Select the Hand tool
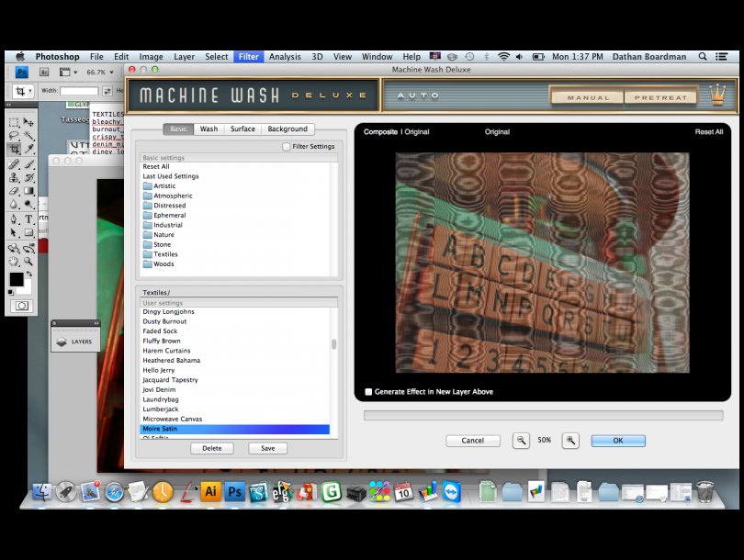Viewport: 744px width, 560px height. tap(14, 262)
